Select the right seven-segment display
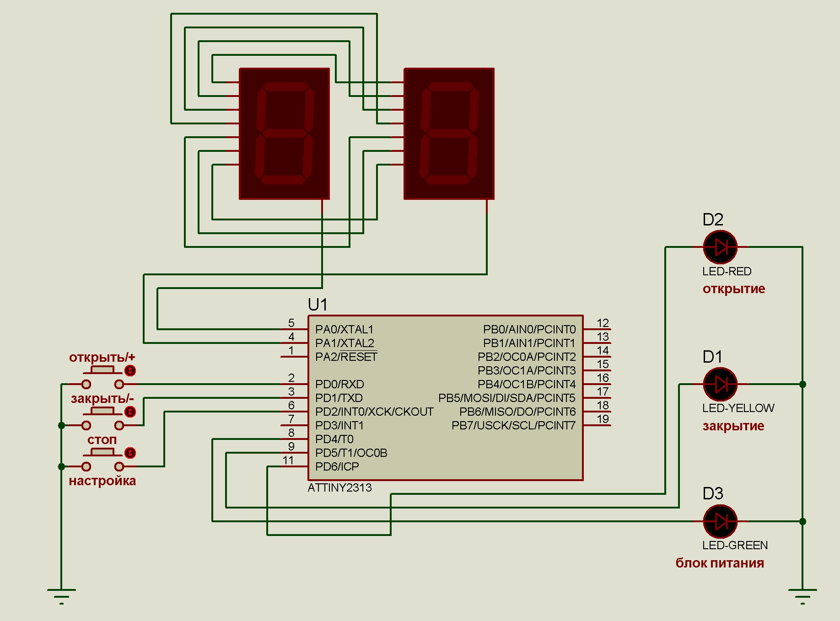Viewport: 840px width, 621px height. pyautogui.click(x=449, y=134)
